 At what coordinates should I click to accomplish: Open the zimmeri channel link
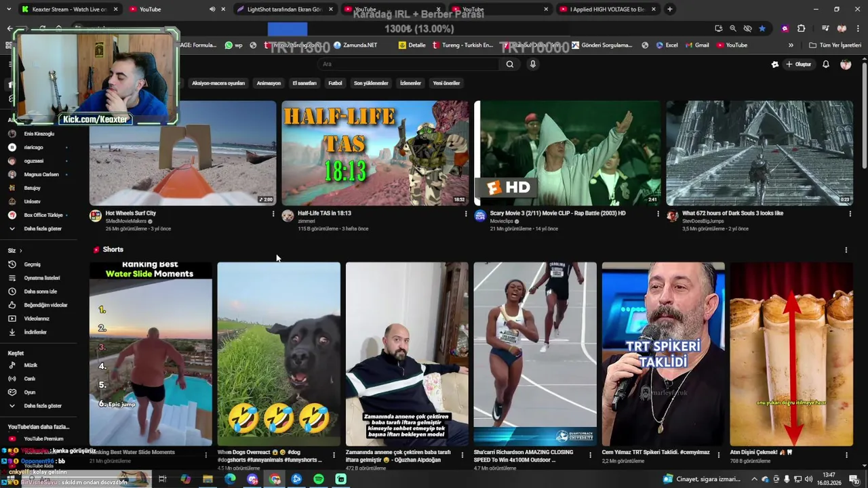307,221
